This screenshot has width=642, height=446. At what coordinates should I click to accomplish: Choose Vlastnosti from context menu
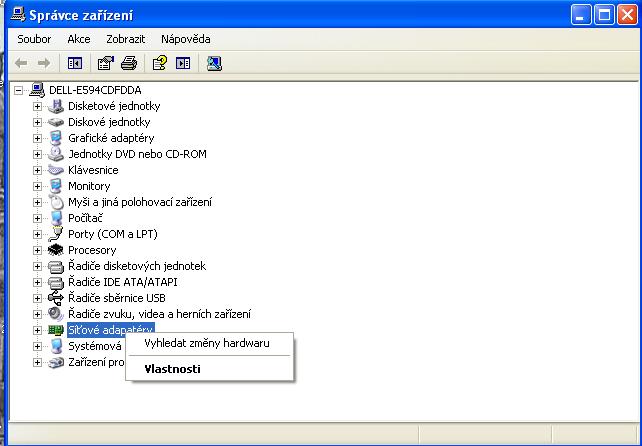210,369
